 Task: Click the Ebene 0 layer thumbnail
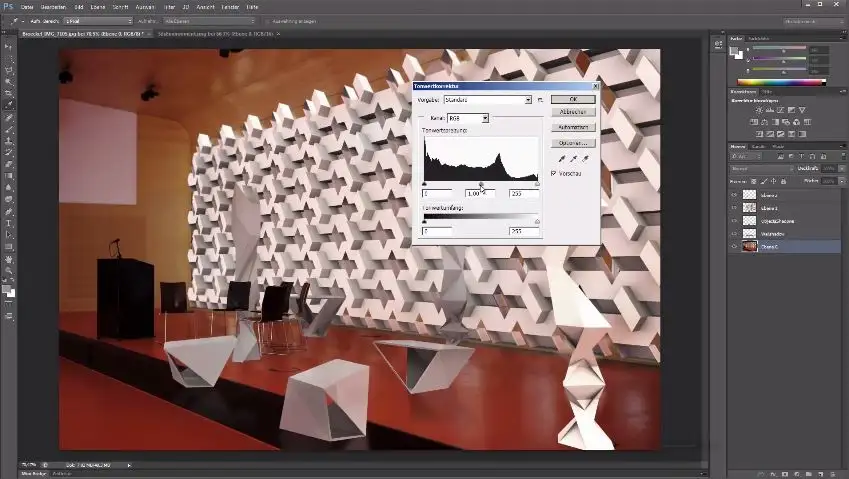click(x=749, y=247)
